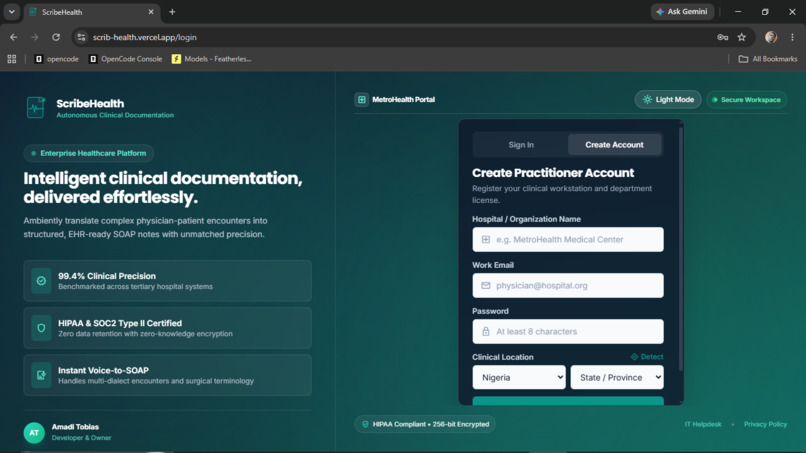Open the State / Province dropdown
This screenshot has width=806, height=453.
(x=617, y=377)
